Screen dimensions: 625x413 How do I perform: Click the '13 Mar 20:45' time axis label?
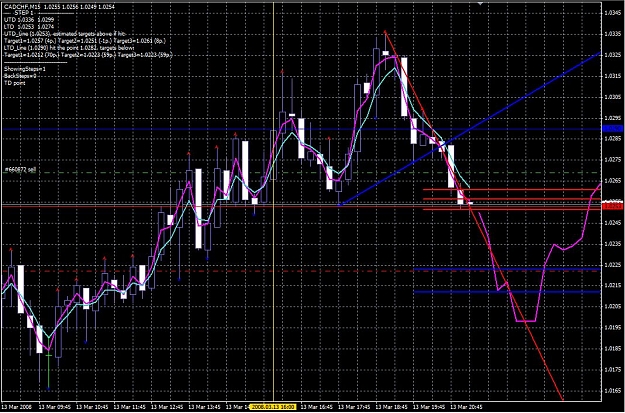point(467,407)
